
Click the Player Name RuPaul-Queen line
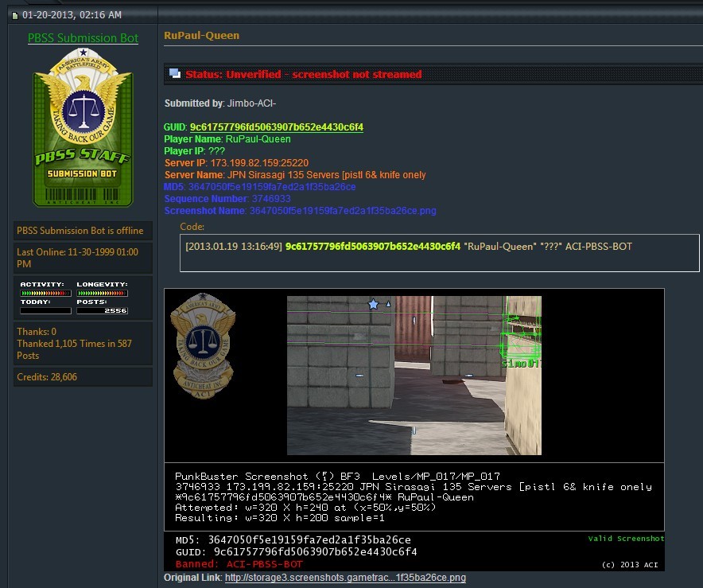coord(227,139)
